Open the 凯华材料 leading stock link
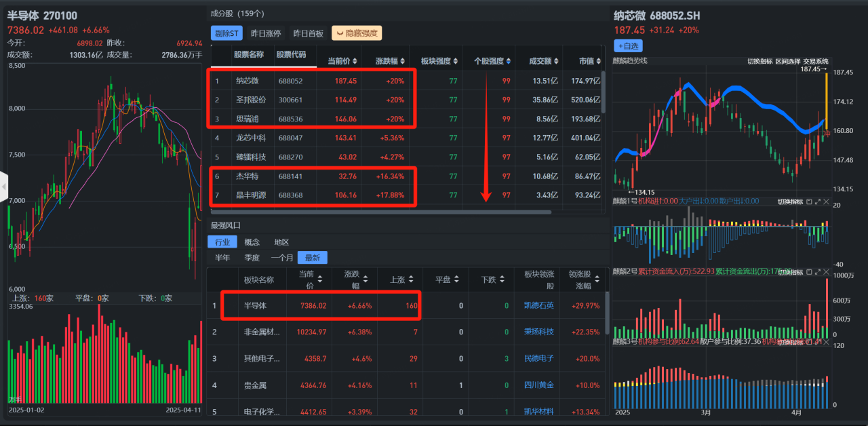Screen dimensions: 868x426 (539, 412)
